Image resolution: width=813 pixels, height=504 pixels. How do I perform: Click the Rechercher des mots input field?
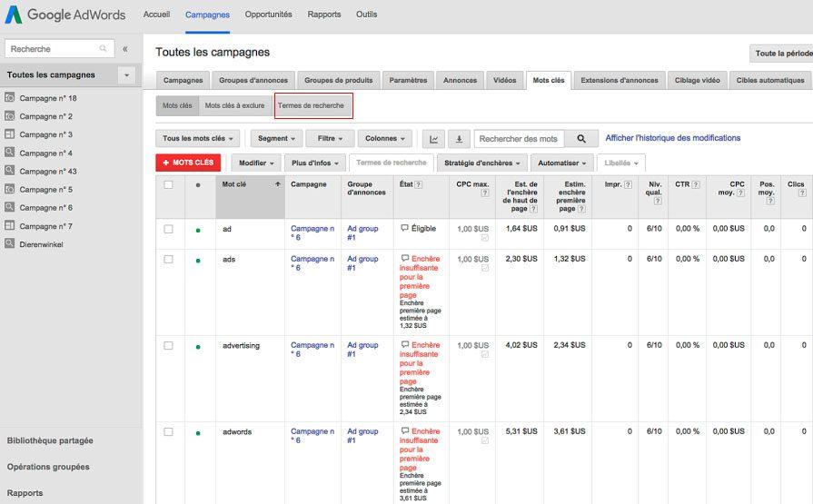tap(519, 139)
